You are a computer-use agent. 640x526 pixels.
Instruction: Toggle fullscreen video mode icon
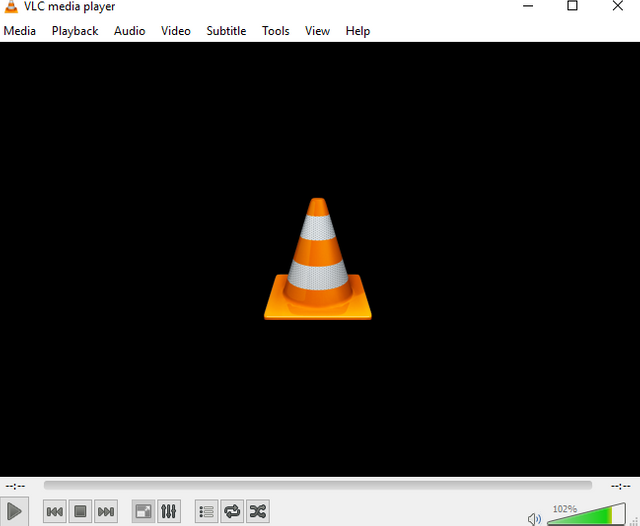point(143,511)
